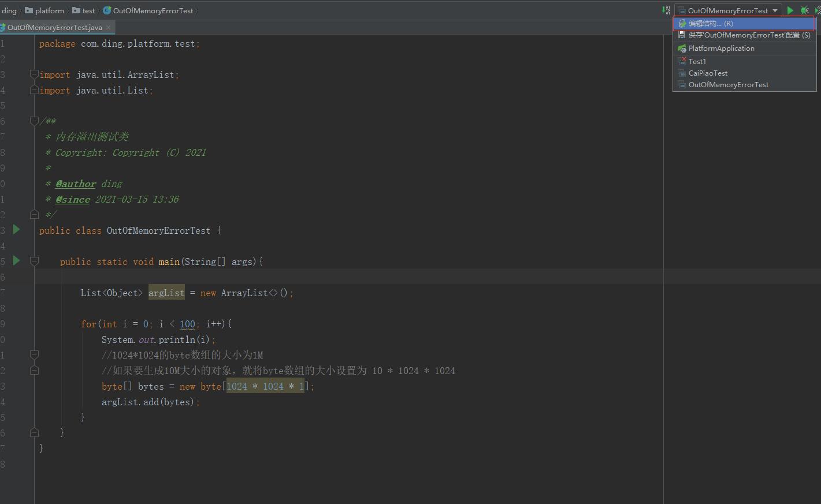821x504 pixels.
Task: Run with coverage using the toolbar's rightmost icon
Action: click(818, 10)
